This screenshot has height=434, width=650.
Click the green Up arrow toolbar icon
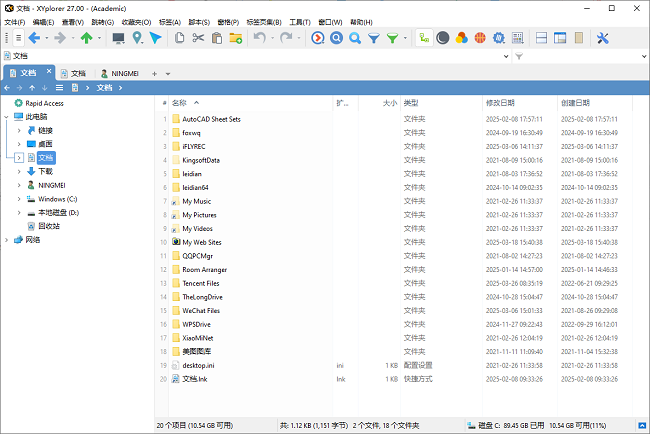click(x=87, y=38)
